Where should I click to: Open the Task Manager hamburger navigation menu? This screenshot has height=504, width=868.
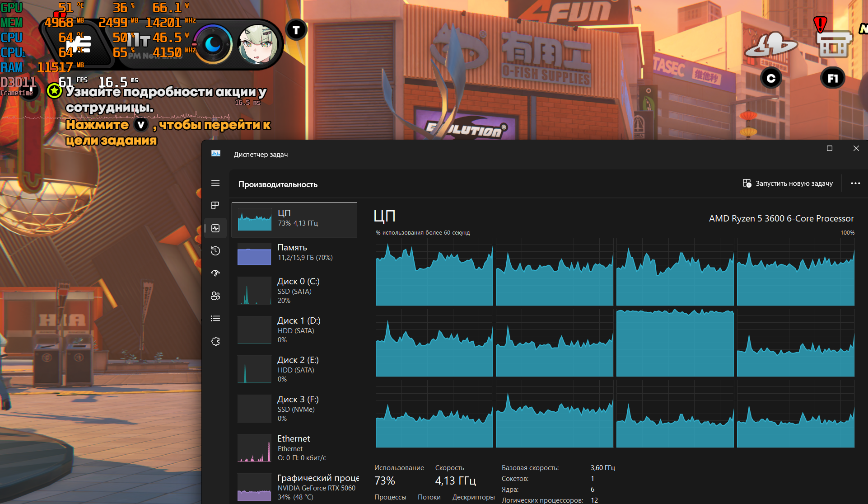pos(215,183)
